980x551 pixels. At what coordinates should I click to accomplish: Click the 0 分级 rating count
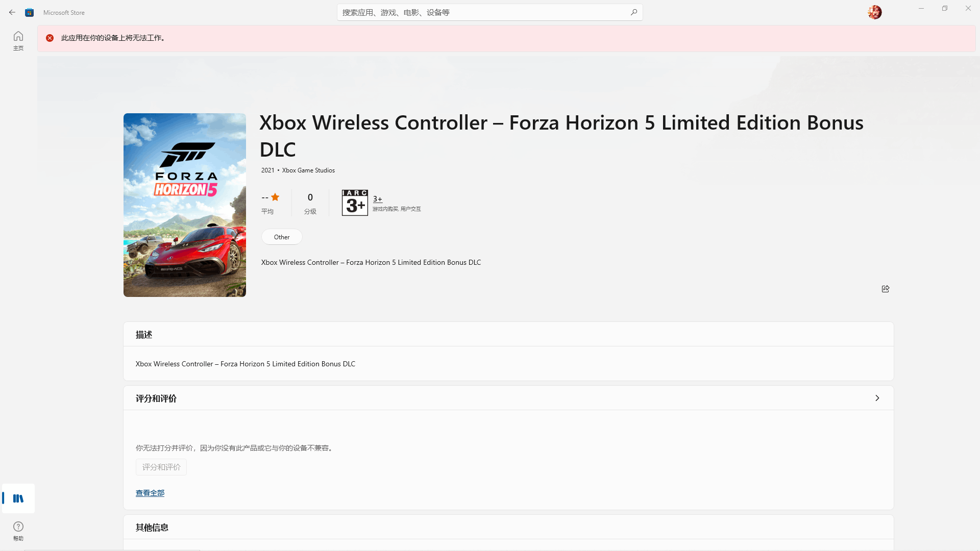[310, 203]
